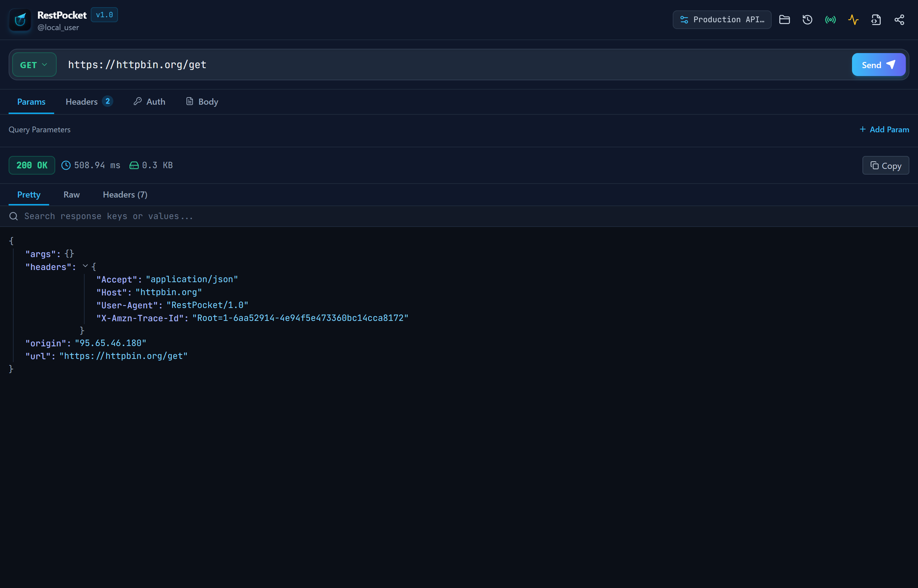The height and width of the screenshot is (588, 918).
Task: Click the v1.0 version badge
Action: (x=104, y=15)
